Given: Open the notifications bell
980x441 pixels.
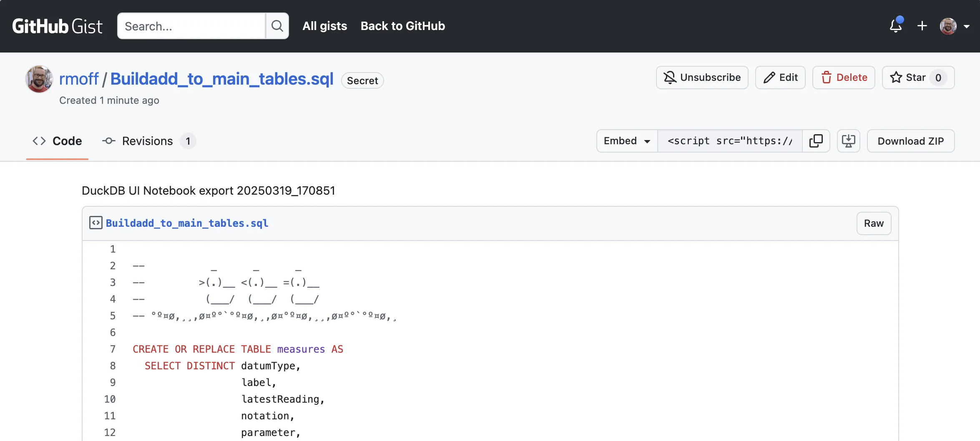Looking at the screenshot, I should [896, 26].
